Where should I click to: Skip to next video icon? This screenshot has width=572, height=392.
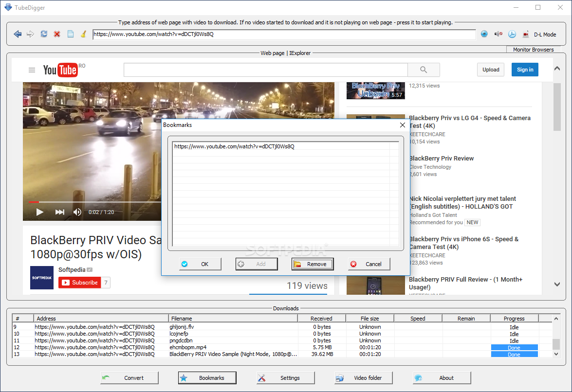60,212
